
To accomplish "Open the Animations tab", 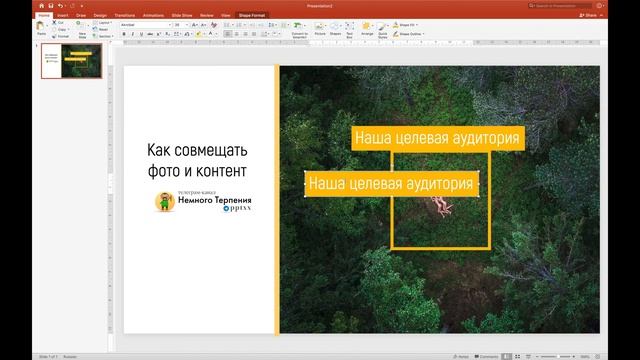I will pos(153,15).
